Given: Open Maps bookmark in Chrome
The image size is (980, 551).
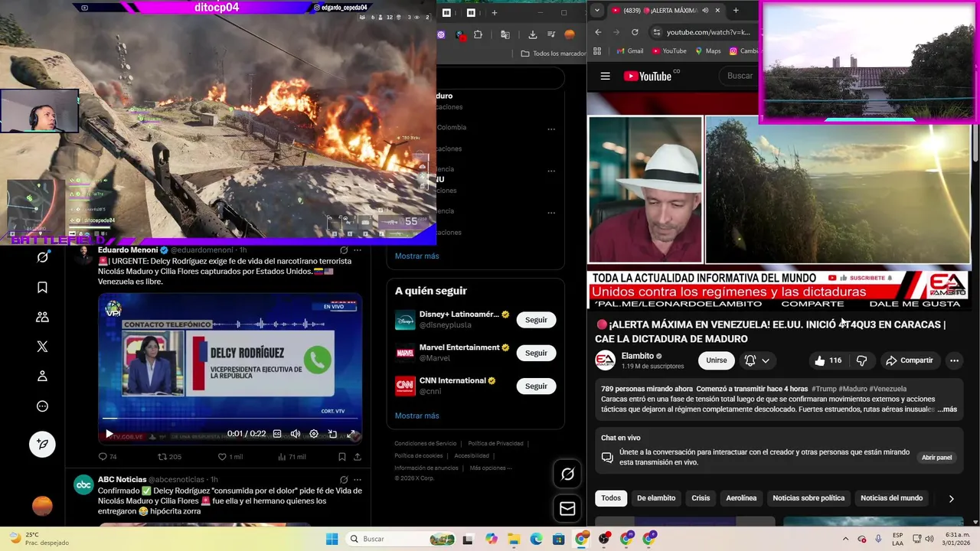Looking at the screenshot, I should (x=707, y=51).
